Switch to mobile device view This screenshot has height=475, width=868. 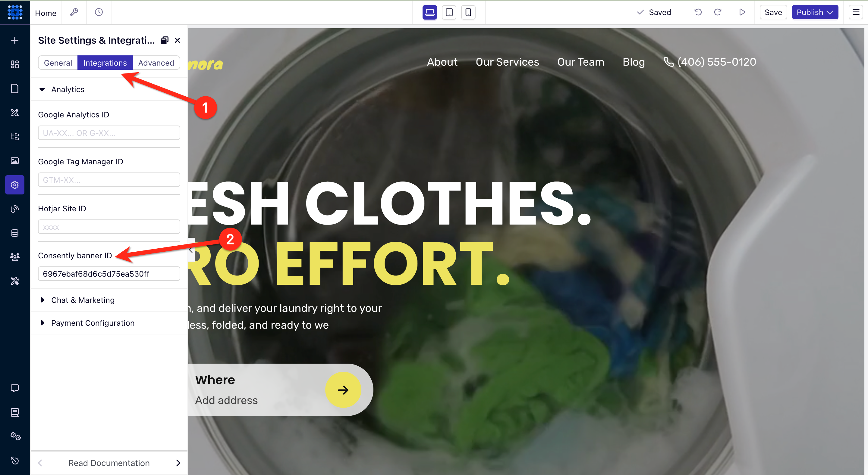tap(468, 12)
